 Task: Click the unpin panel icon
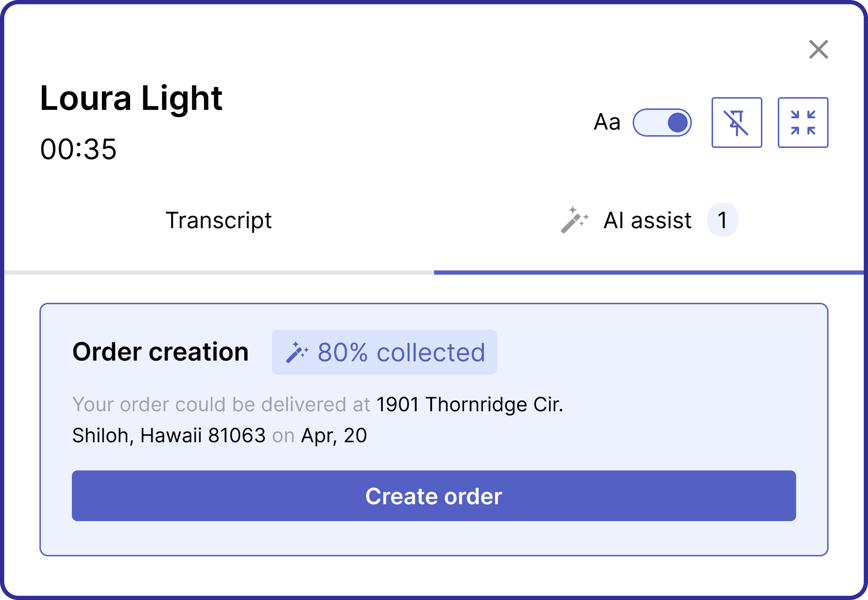[x=736, y=123]
